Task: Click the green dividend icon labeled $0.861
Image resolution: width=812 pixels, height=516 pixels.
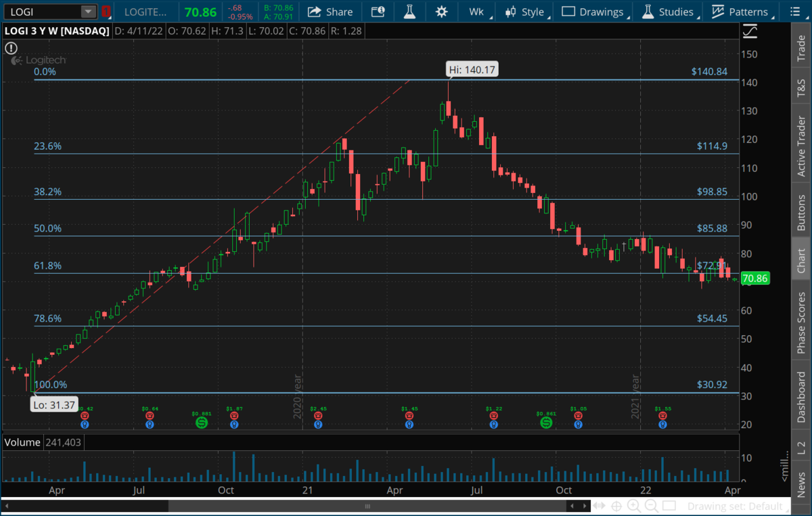Action: (546, 423)
